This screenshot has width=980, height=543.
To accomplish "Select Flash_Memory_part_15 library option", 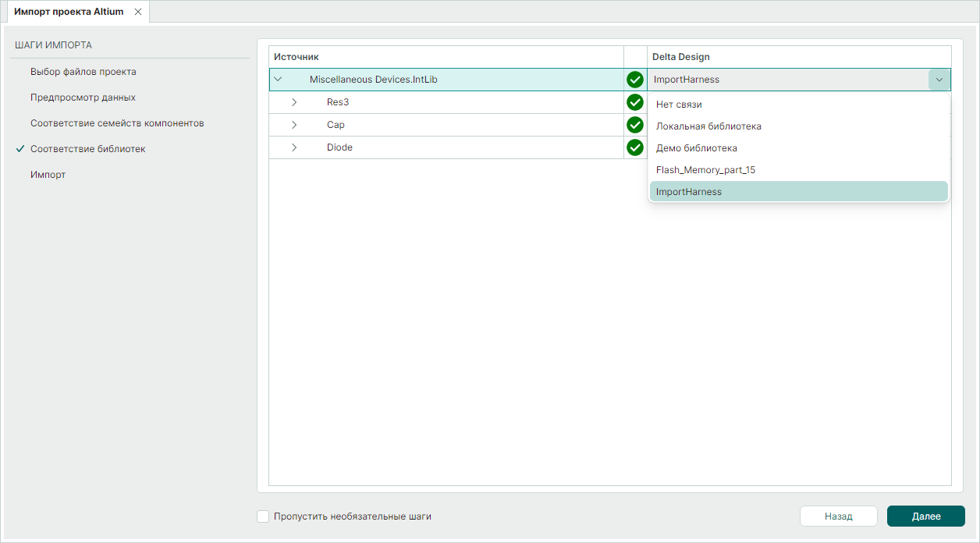I will (705, 170).
